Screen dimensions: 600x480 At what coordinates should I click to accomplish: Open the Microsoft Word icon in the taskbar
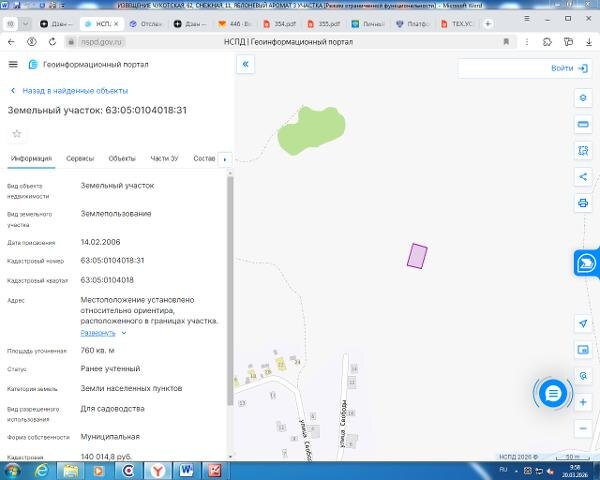(186, 470)
